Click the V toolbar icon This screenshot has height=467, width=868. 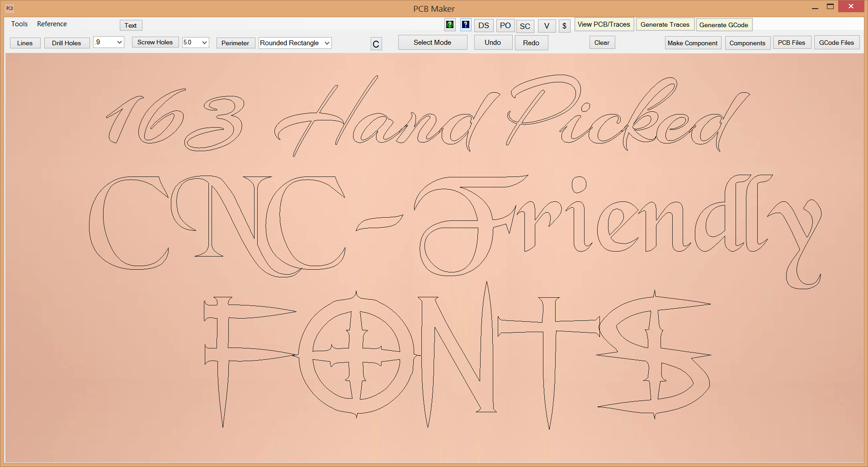(x=547, y=26)
